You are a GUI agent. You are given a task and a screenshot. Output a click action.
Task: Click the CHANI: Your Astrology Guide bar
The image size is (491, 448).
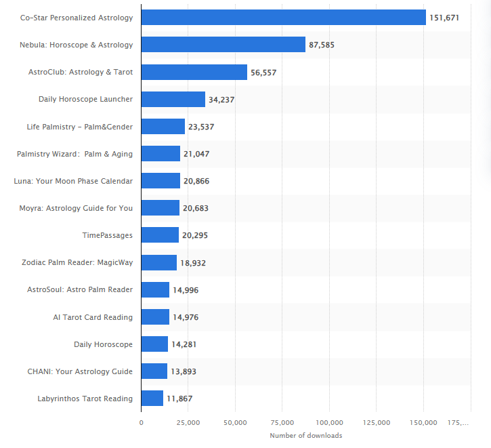[154, 371]
